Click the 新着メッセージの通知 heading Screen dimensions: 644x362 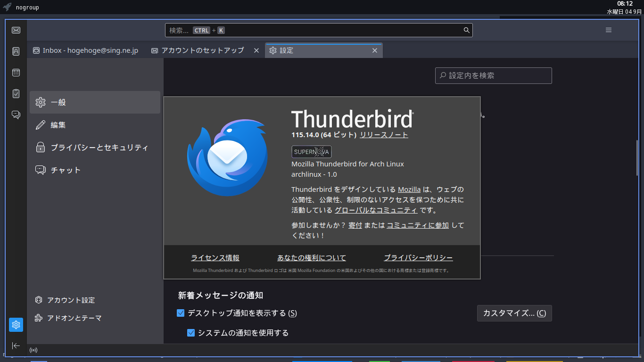pyautogui.click(x=221, y=296)
